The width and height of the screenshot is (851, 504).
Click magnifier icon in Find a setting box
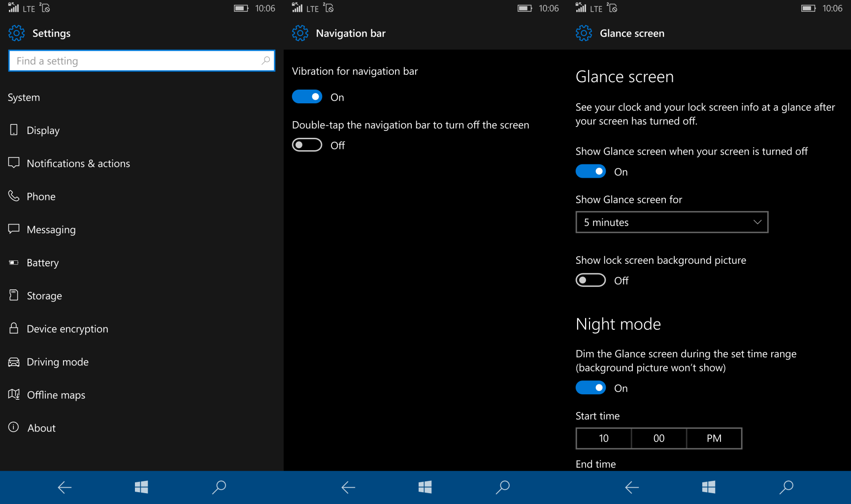tap(265, 61)
